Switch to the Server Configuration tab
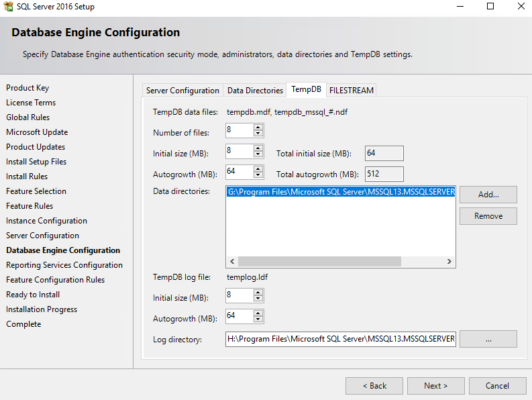This screenshot has width=532, height=400. coord(182,91)
